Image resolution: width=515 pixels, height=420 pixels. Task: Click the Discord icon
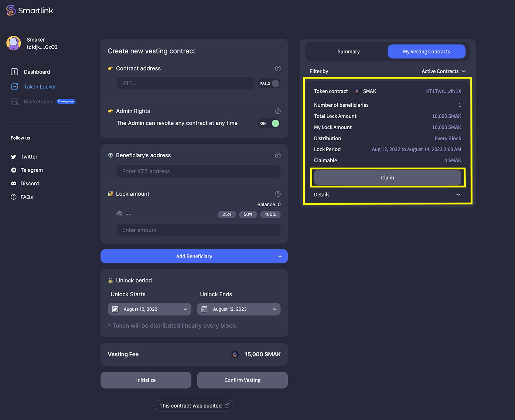tap(14, 183)
